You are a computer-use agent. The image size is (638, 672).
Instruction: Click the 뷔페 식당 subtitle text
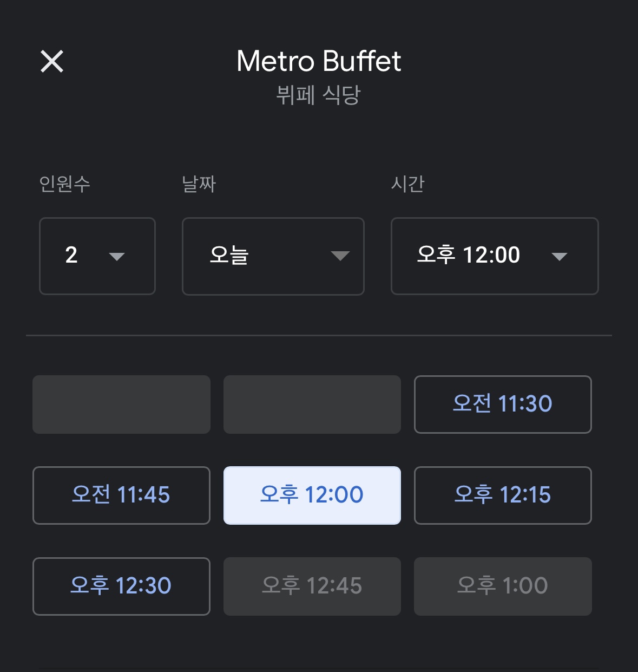point(319,95)
